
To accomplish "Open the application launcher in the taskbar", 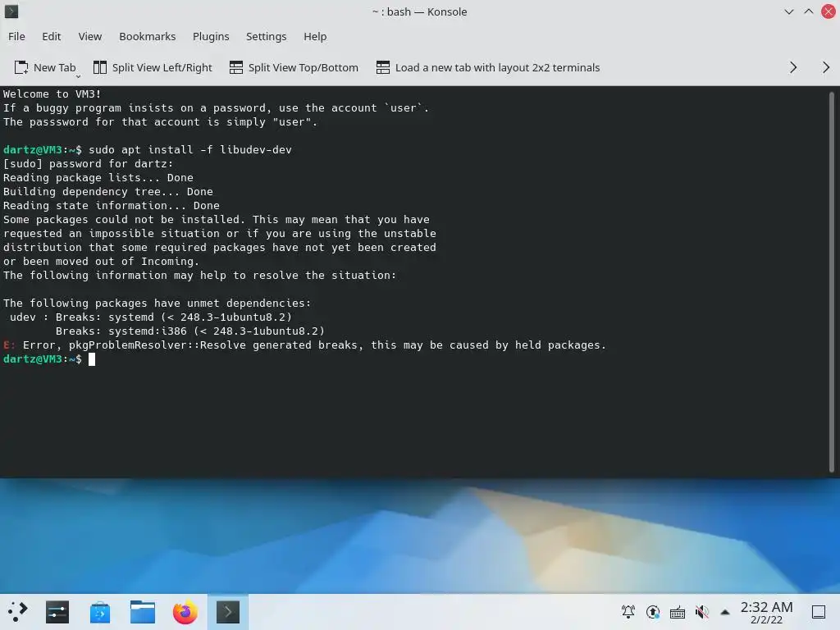I will (x=17, y=612).
